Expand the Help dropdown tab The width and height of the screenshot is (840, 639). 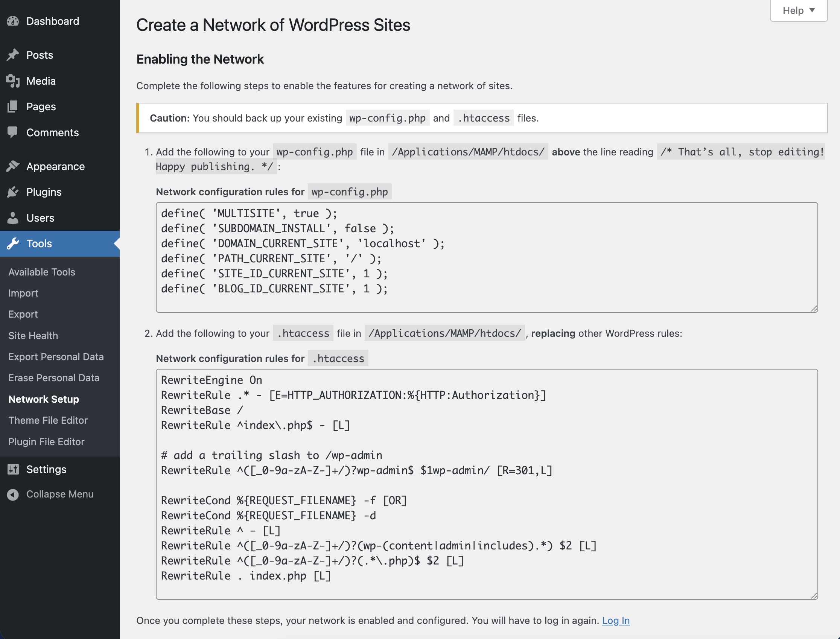point(798,11)
